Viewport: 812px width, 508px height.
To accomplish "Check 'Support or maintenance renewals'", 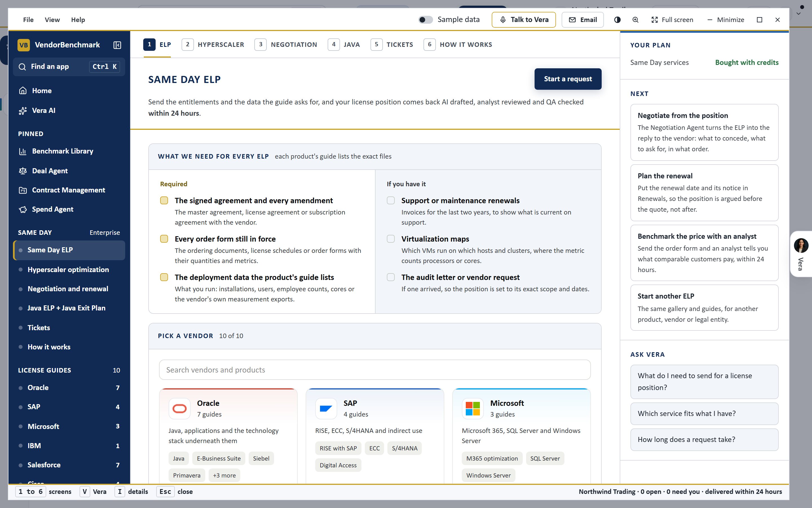I will click(x=391, y=201).
